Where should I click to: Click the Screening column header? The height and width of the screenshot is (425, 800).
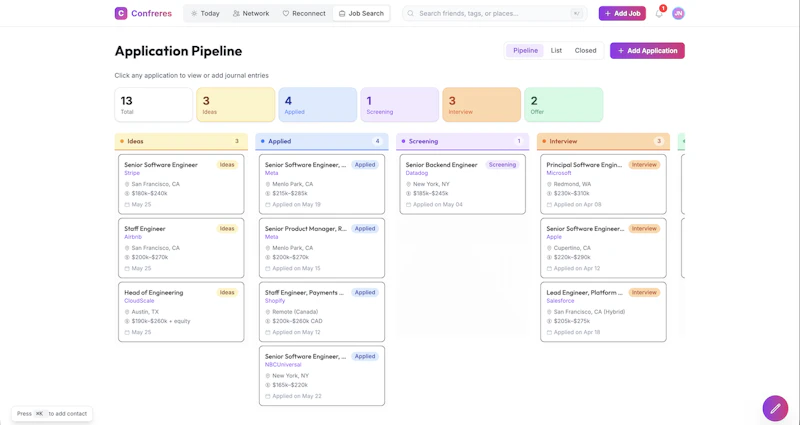[463, 141]
